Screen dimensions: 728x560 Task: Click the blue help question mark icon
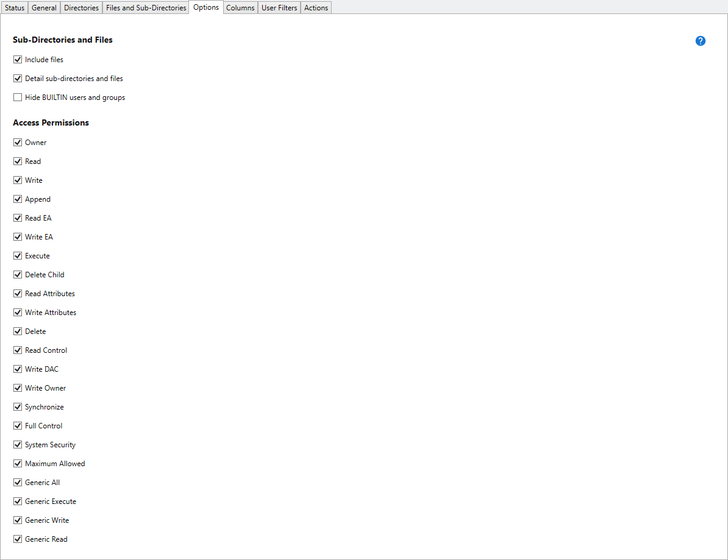[x=700, y=41]
